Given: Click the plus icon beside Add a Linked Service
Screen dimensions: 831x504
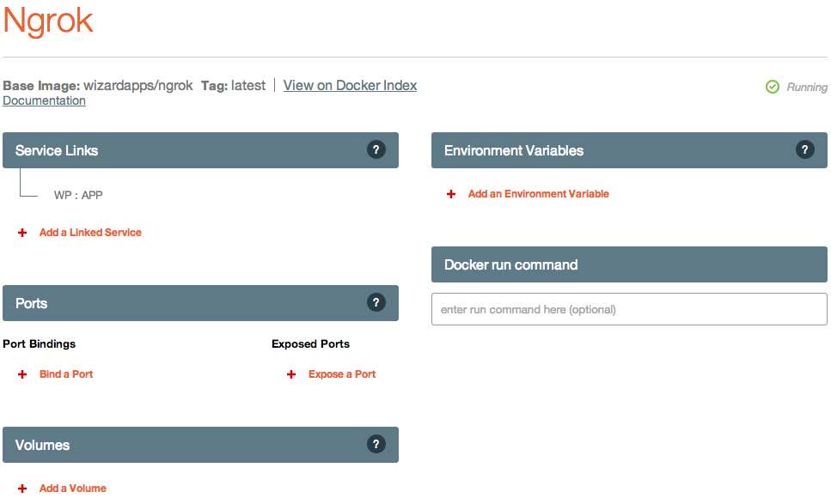Looking at the screenshot, I should [22, 233].
